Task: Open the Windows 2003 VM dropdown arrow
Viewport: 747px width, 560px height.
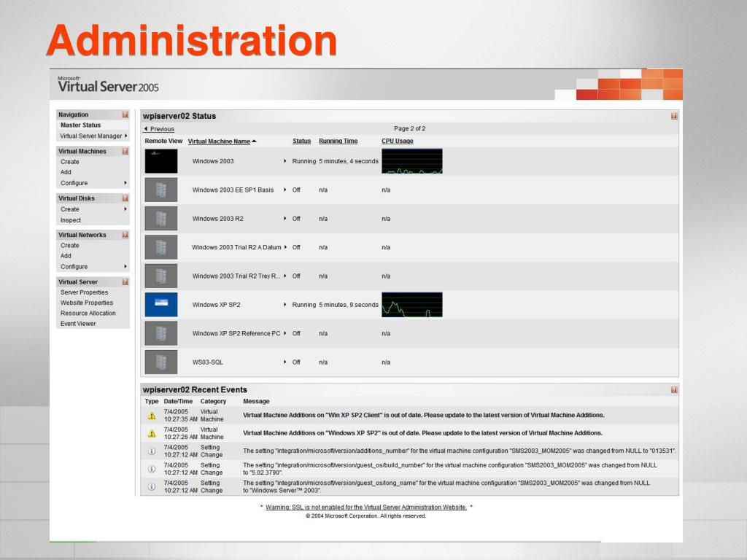Action: 285,161
